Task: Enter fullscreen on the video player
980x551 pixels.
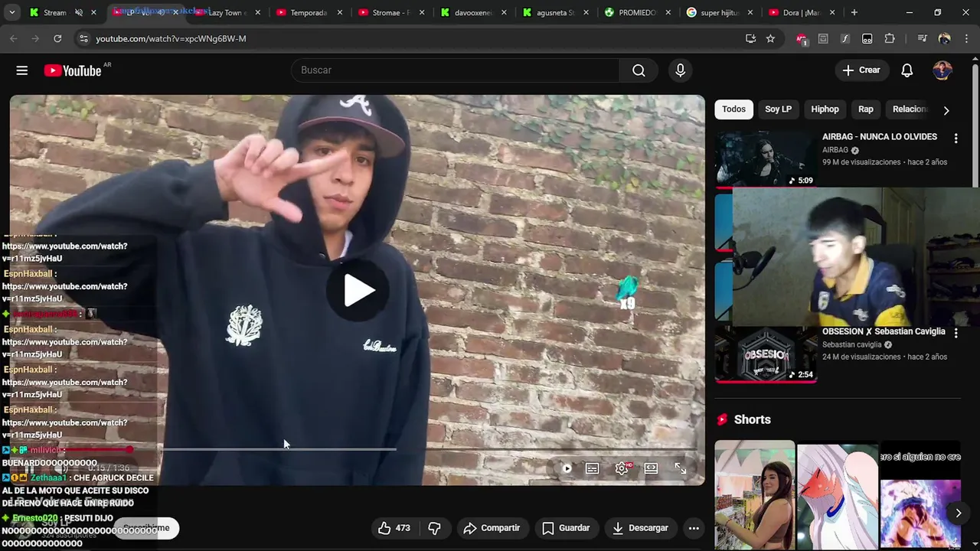Action: pyautogui.click(x=680, y=468)
